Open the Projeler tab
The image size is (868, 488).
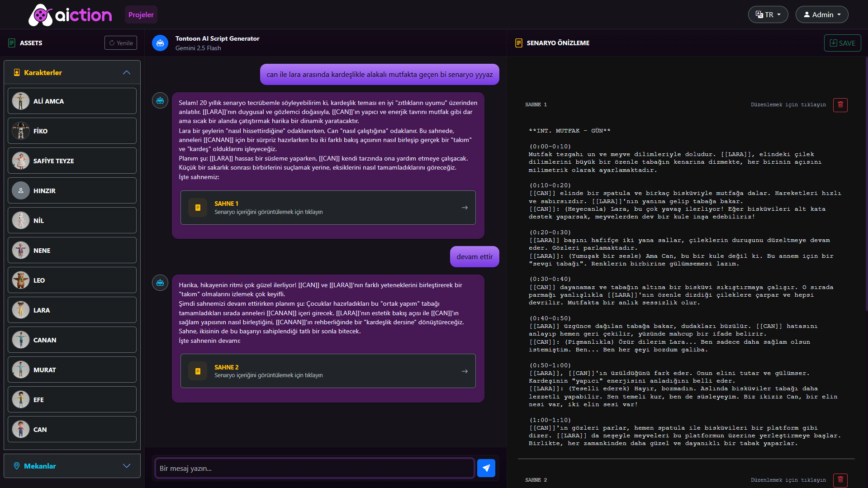(x=141, y=14)
